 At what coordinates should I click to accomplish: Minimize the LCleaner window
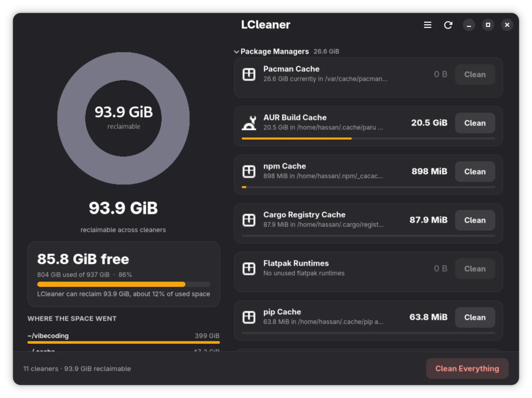click(469, 25)
